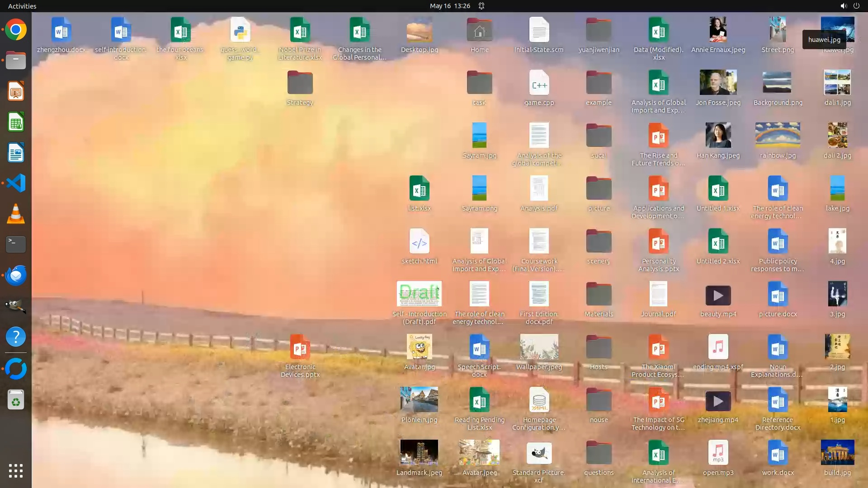Launch Visual Studio Code from dock
The image size is (868, 488).
click(x=16, y=183)
